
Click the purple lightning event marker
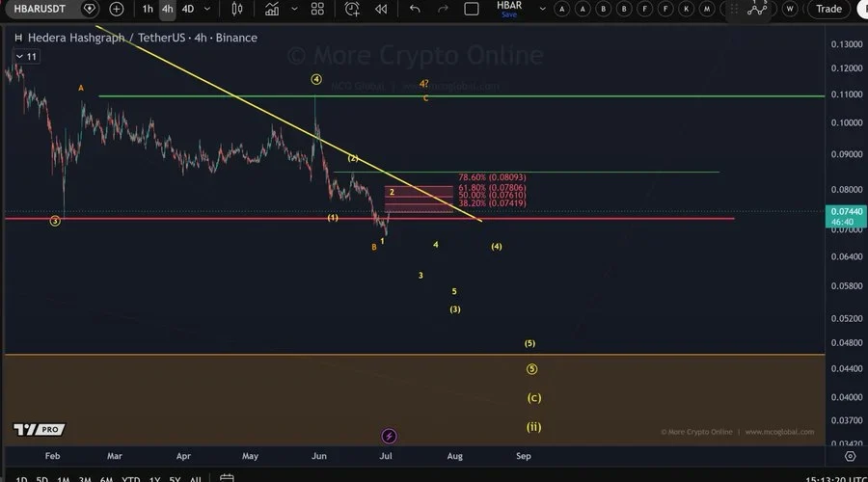(389, 436)
